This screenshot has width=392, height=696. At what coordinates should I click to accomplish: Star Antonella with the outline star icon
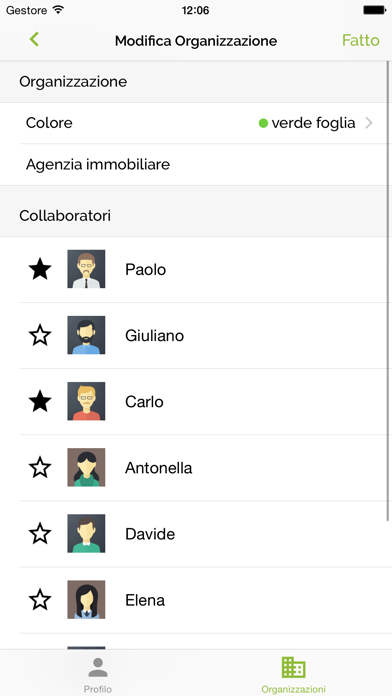[40, 467]
